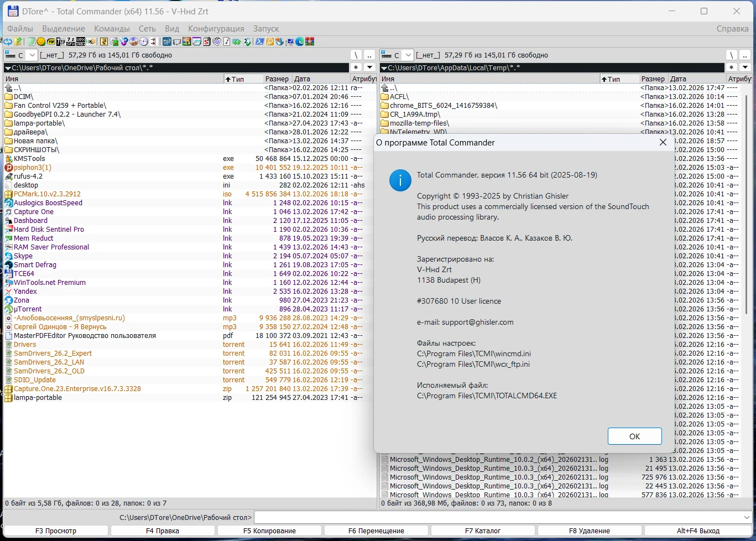Click the key icon in toolbar
The height and width of the screenshot is (541, 756).
[269, 41]
